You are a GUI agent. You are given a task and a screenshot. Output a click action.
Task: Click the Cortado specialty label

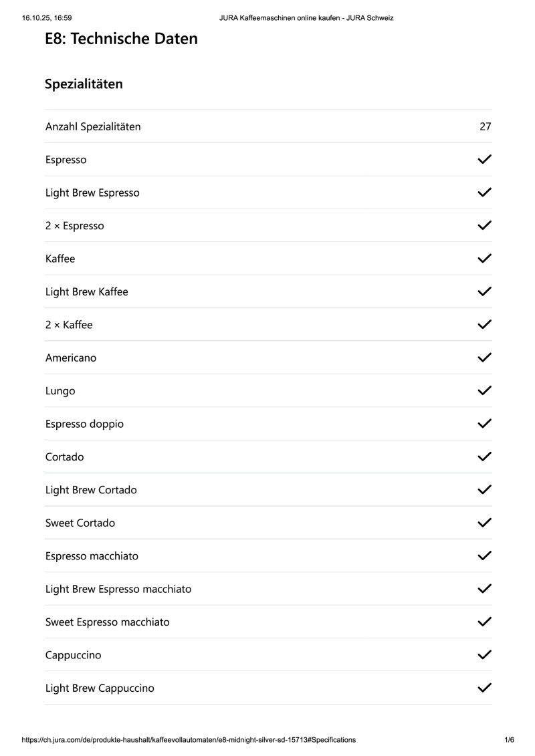pyautogui.click(x=65, y=457)
